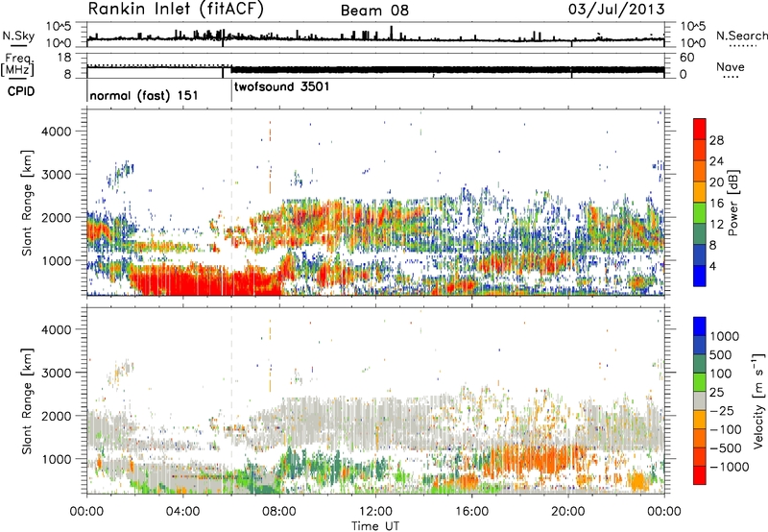Click the '4000' tick on power panel axis
The width and height of the screenshot is (768, 532).
[56, 132]
